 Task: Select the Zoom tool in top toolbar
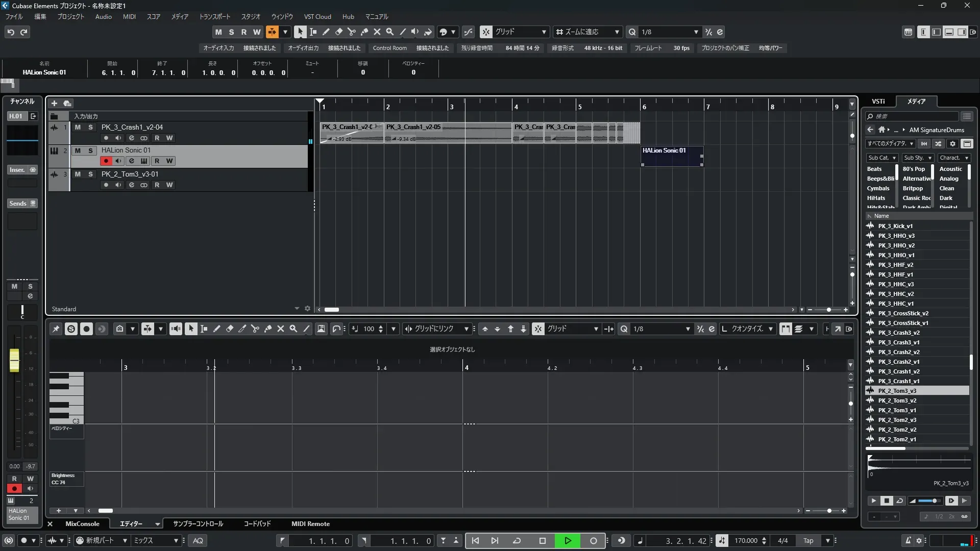389,32
